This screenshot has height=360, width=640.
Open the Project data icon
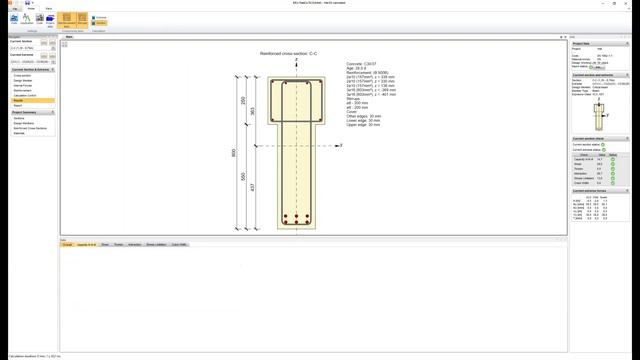pyautogui.click(x=50, y=20)
